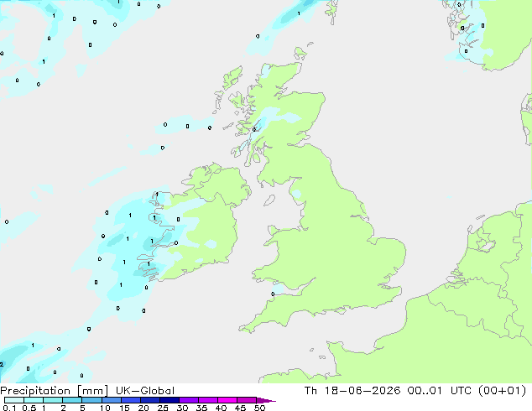The height and width of the screenshot is (411, 532).
Task: Click the '35' legend scale label
Action: (201, 408)
